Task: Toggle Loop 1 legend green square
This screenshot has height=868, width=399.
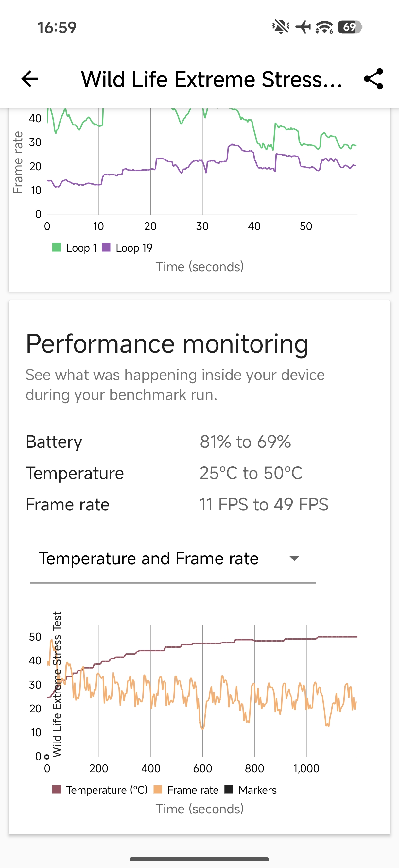Action: [x=57, y=248]
